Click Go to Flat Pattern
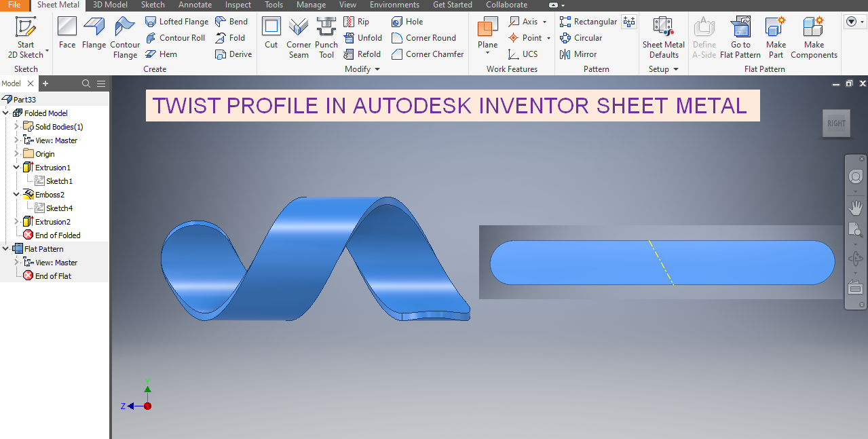The width and height of the screenshot is (868, 439). 740,38
